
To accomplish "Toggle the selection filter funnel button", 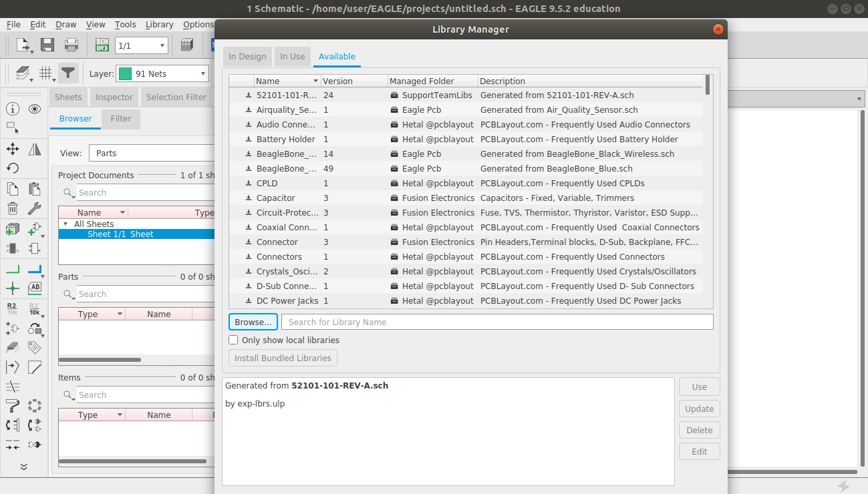I will [x=68, y=73].
